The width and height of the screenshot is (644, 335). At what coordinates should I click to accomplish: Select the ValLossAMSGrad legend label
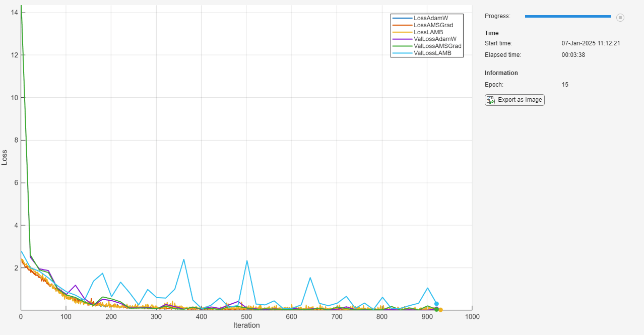[x=437, y=46]
